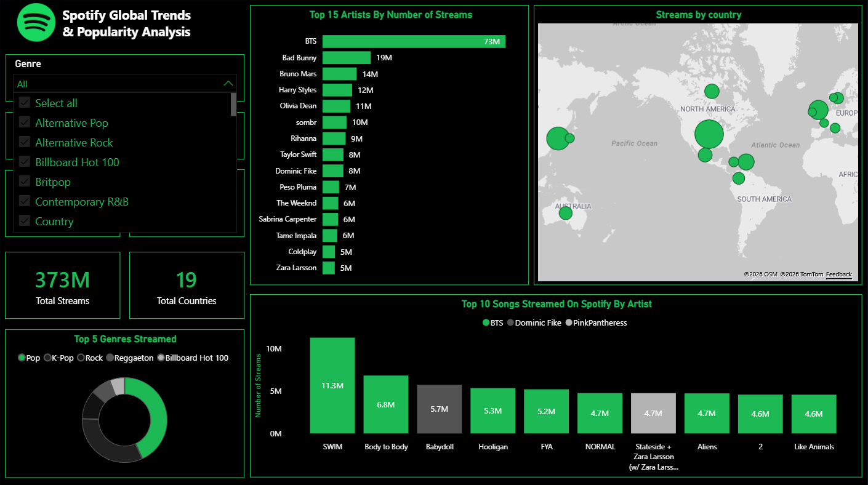The height and width of the screenshot is (485, 868).
Task: Click the Dominic Fike legend item in songs chart
Action: [534, 323]
